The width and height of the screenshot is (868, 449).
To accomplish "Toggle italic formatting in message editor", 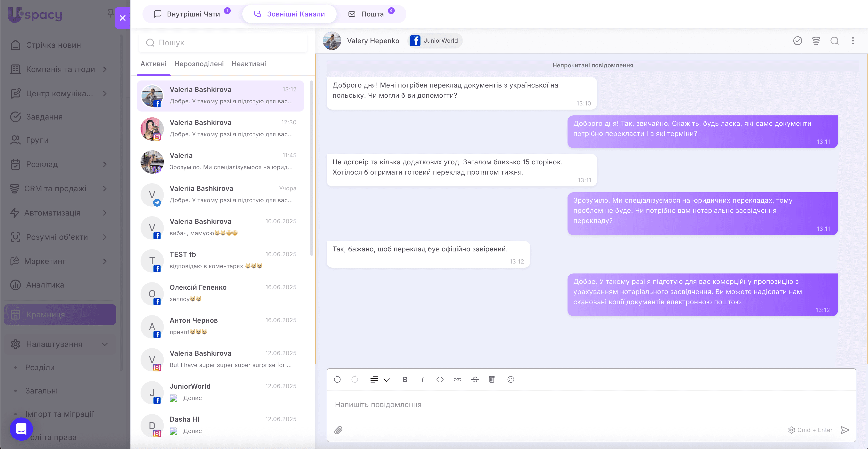I will (422, 380).
